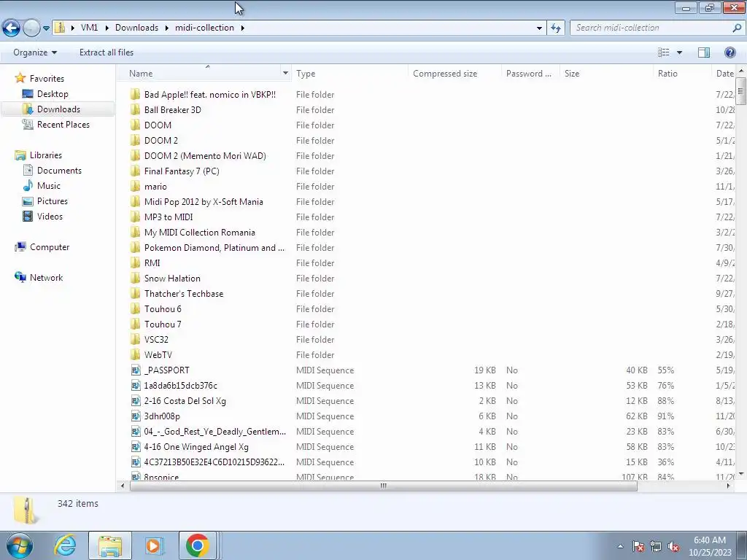Open Google Chrome from taskbar
The height and width of the screenshot is (560, 747).
point(197,545)
